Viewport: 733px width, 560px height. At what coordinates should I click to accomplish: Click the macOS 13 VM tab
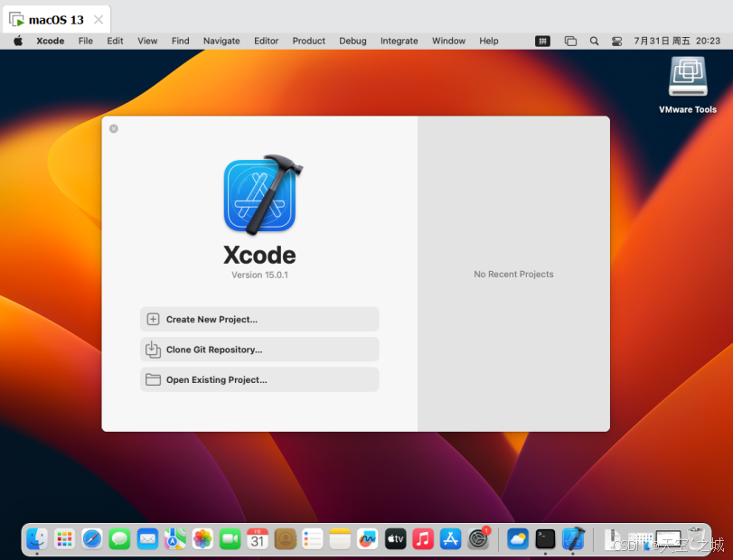(x=56, y=20)
